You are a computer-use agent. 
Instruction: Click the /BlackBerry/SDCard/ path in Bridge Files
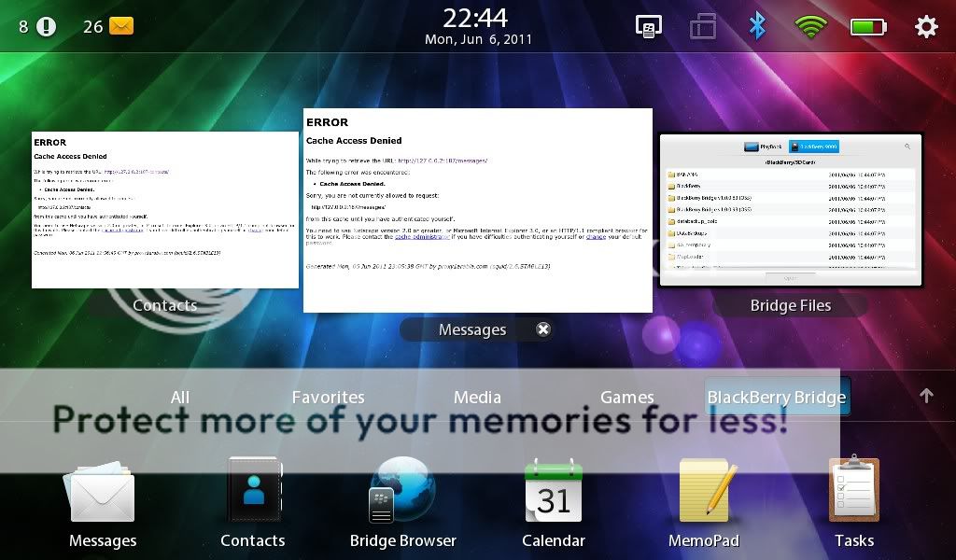(x=790, y=162)
